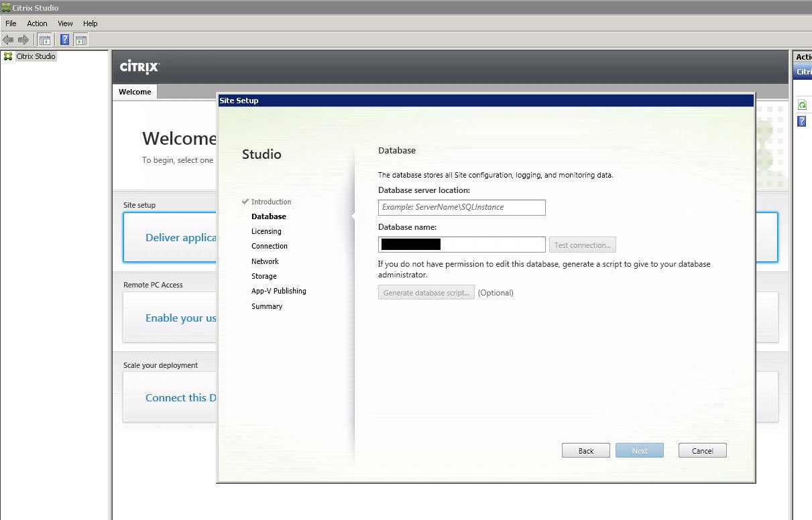Click the Help icon in the Actions pane
812x520 pixels.
tap(801, 121)
